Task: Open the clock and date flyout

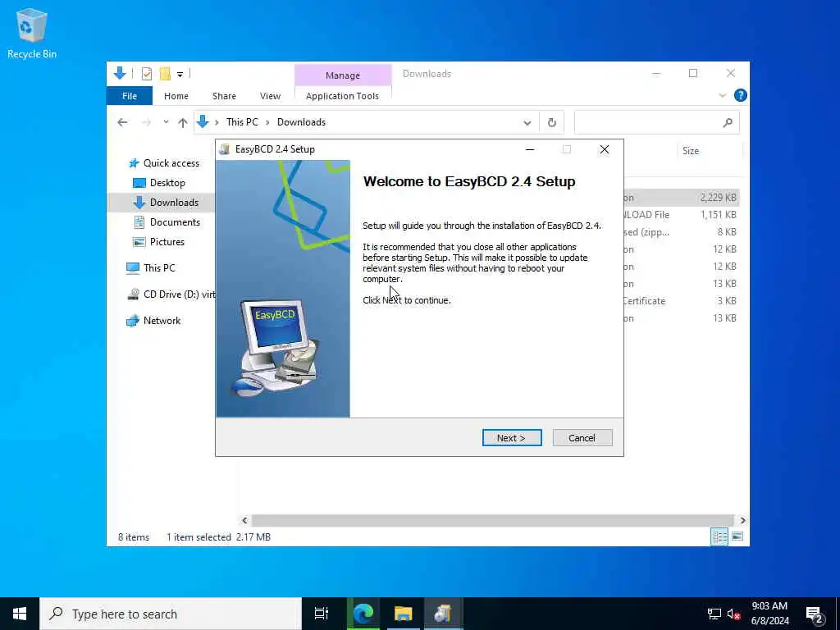Action: pos(769,614)
